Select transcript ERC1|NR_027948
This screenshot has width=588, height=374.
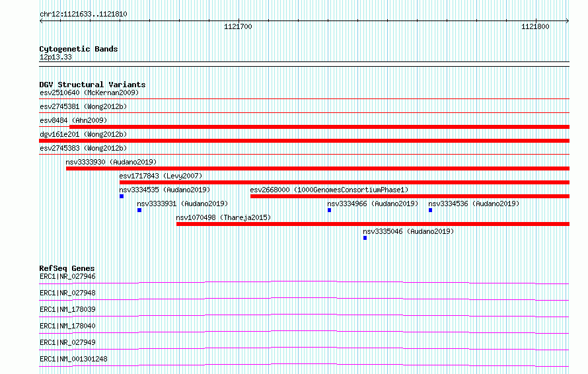click(67, 293)
